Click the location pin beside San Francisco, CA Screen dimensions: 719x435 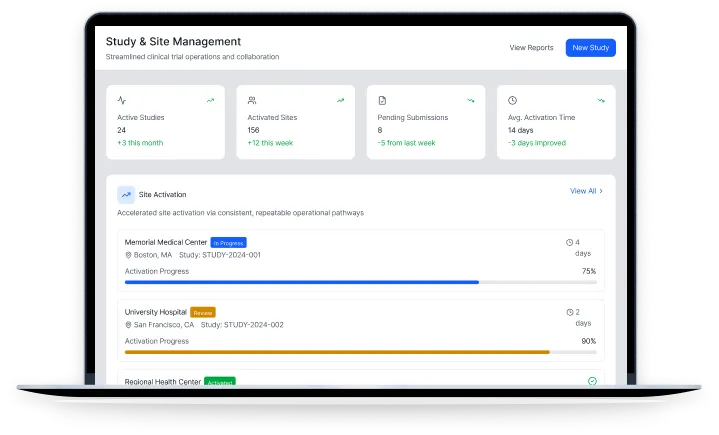point(128,325)
